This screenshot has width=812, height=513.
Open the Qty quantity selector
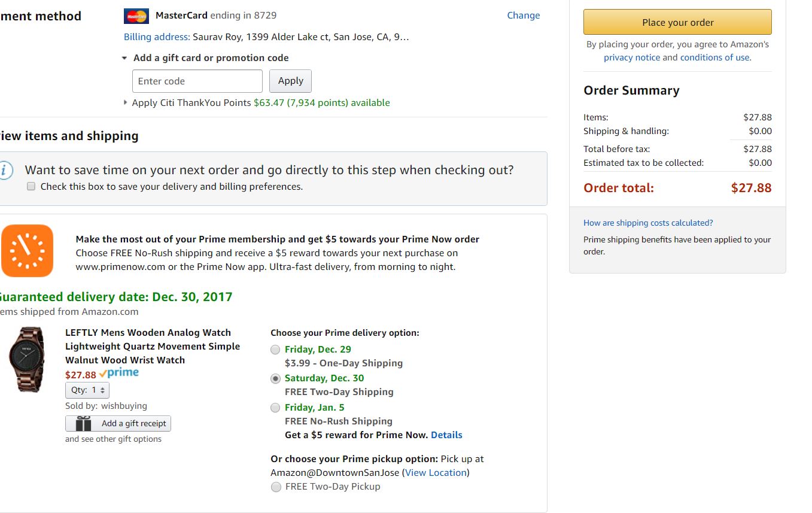(x=87, y=390)
